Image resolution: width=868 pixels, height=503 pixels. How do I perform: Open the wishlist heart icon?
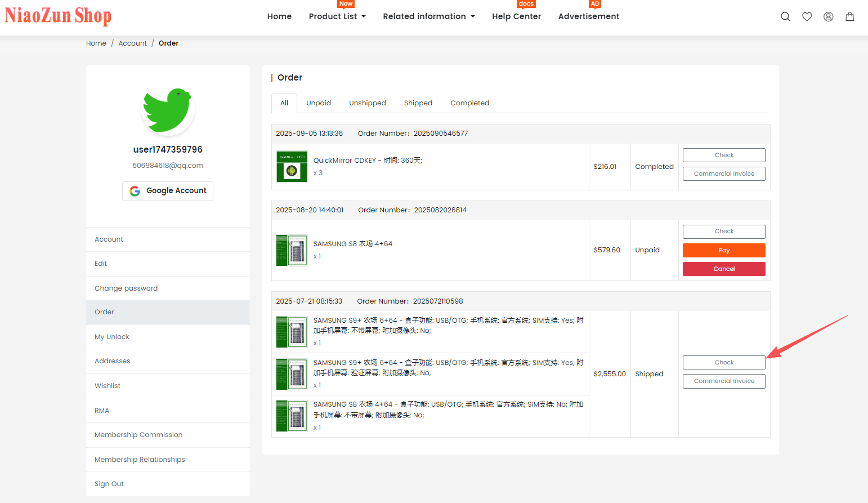point(807,17)
